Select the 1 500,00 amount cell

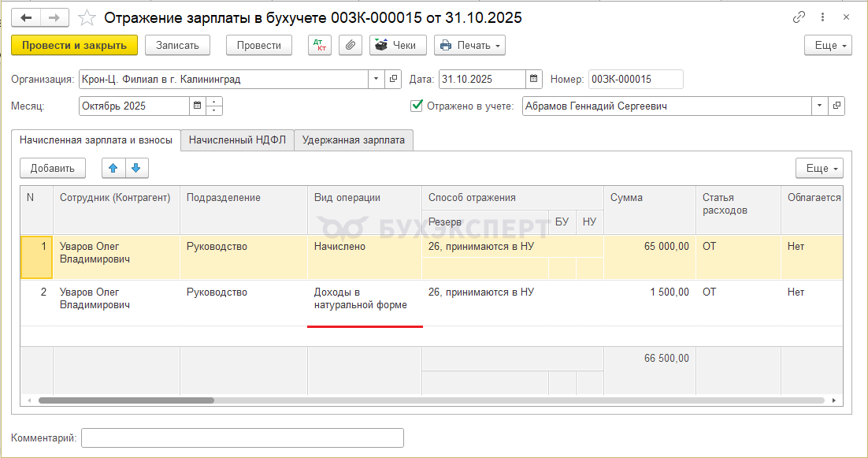(649, 303)
